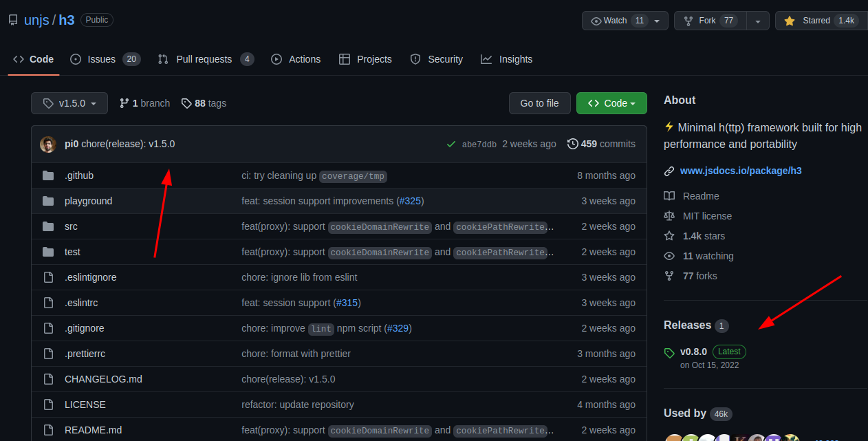Open the test folder

click(x=72, y=252)
